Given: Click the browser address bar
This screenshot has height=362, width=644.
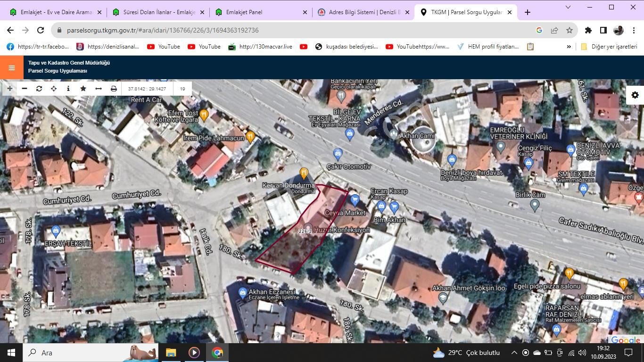Looking at the screenshot, I should [302, 30].
